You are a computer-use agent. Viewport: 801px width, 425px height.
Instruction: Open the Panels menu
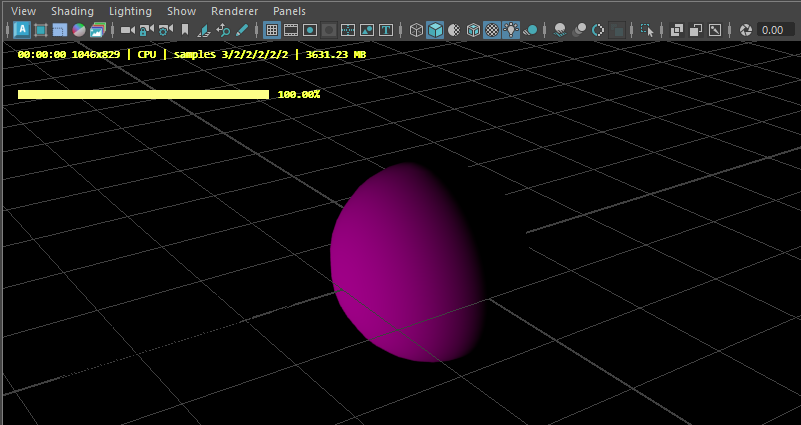click(x=289, y=11)
